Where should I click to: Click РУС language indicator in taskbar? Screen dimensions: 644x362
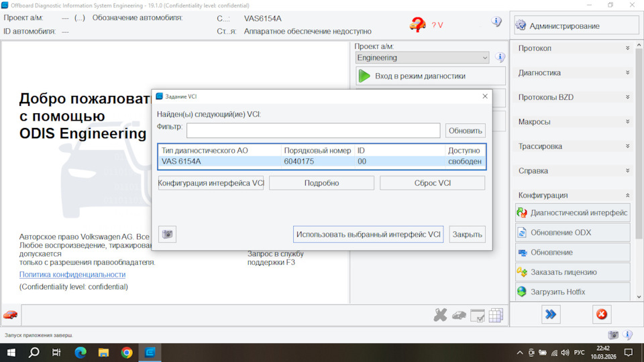pyautogui.click(x=579, y=353)
